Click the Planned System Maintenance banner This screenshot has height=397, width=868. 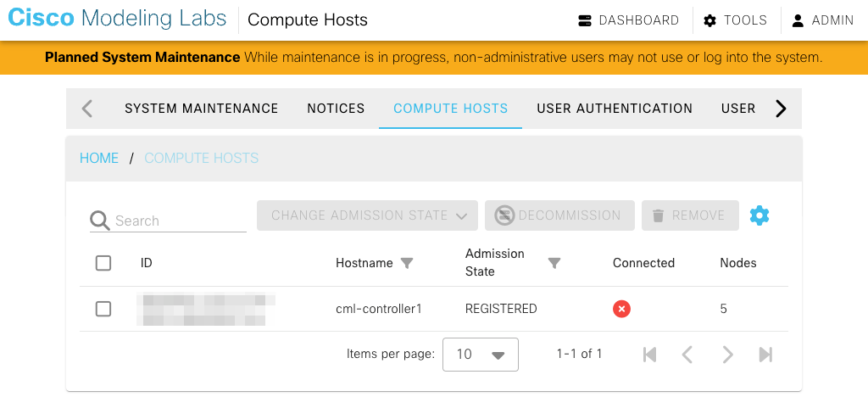[434, 57]
